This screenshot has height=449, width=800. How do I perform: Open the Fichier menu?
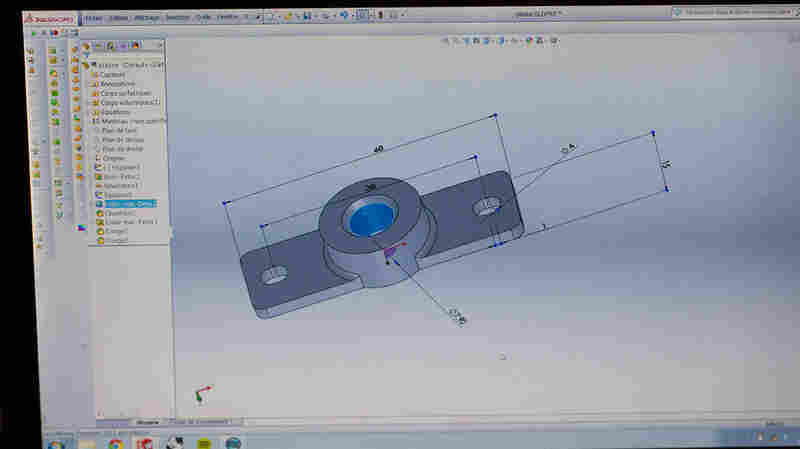pos(93,18)
